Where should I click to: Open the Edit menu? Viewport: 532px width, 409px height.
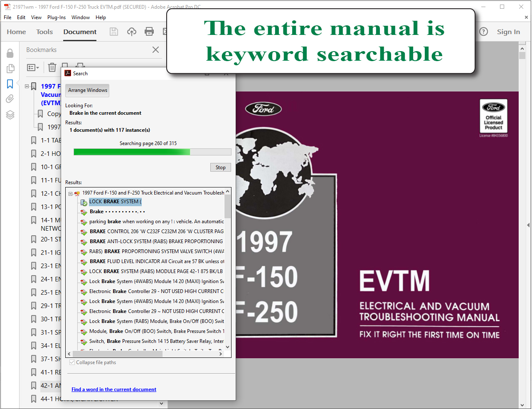21,17
